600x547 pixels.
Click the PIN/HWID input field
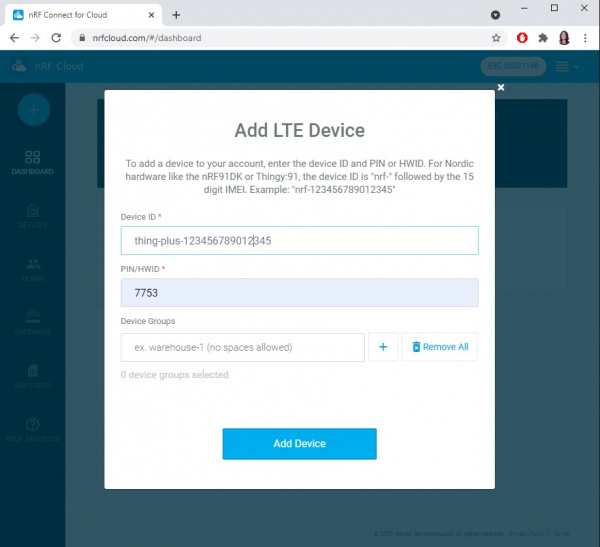click(299, 292)
